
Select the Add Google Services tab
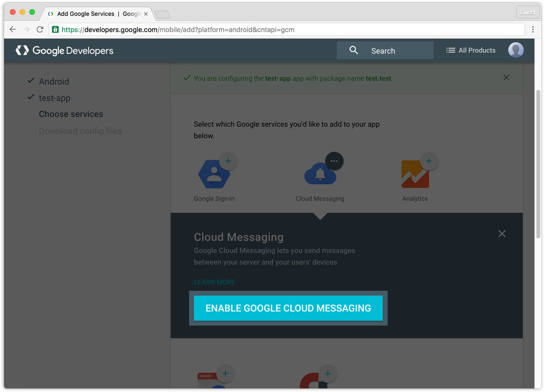coord(98,14)
